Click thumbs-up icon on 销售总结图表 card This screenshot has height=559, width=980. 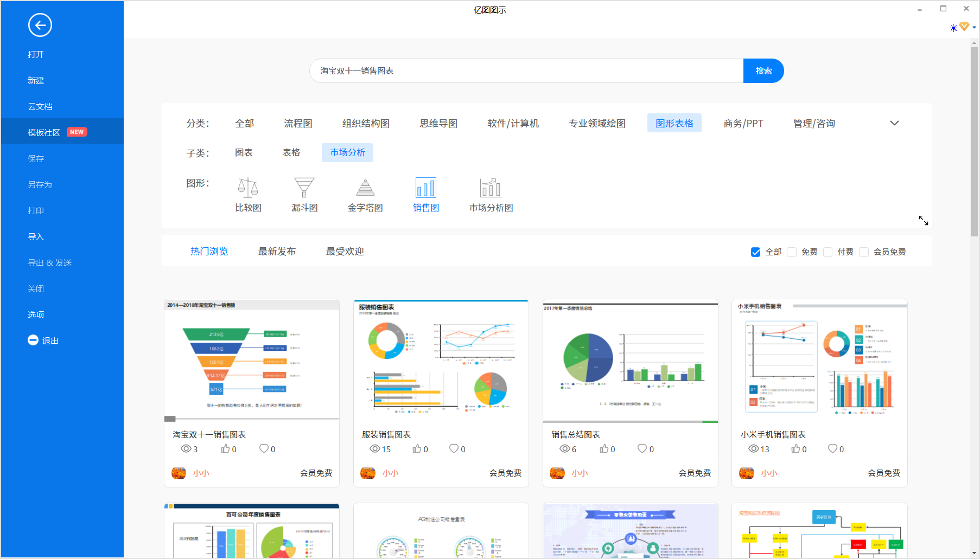(604, 448)
